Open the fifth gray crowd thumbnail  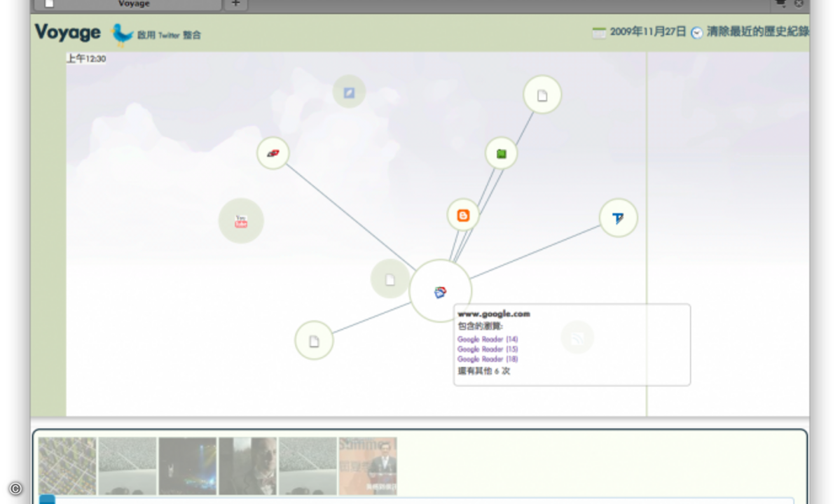pos(308,466)
